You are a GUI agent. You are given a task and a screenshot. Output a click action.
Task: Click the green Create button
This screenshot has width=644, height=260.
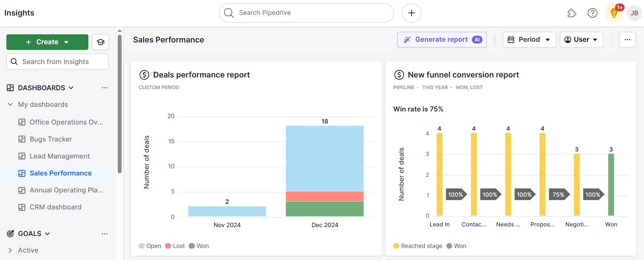coord(47,42)
